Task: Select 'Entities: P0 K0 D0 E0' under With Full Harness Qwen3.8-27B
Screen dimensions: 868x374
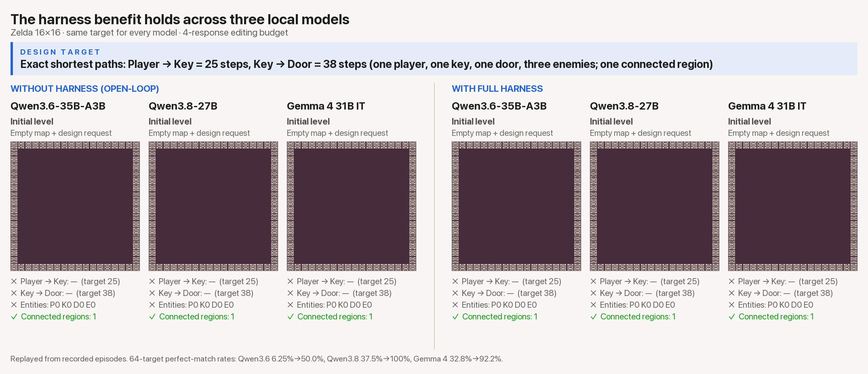Action: pos(637,305)
